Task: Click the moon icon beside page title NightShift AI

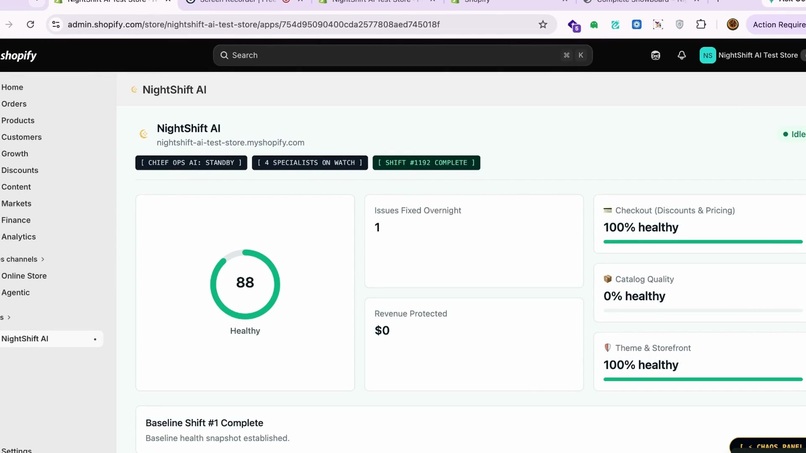Action: (x=134, y=89)
